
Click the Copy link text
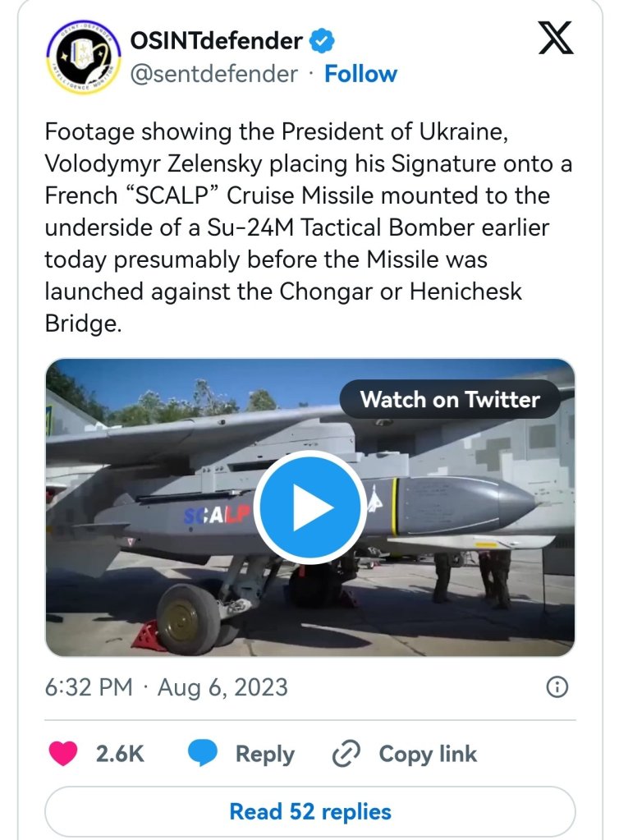click(427, 754)
